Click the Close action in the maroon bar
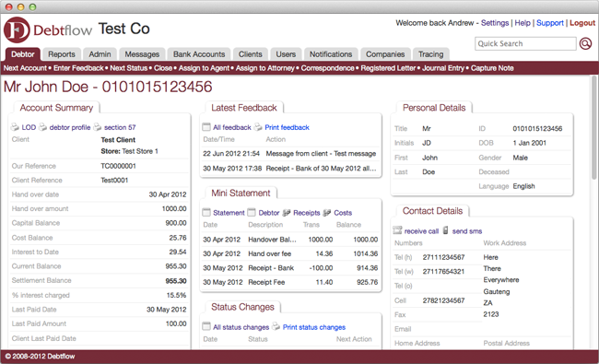 point(163,68)
